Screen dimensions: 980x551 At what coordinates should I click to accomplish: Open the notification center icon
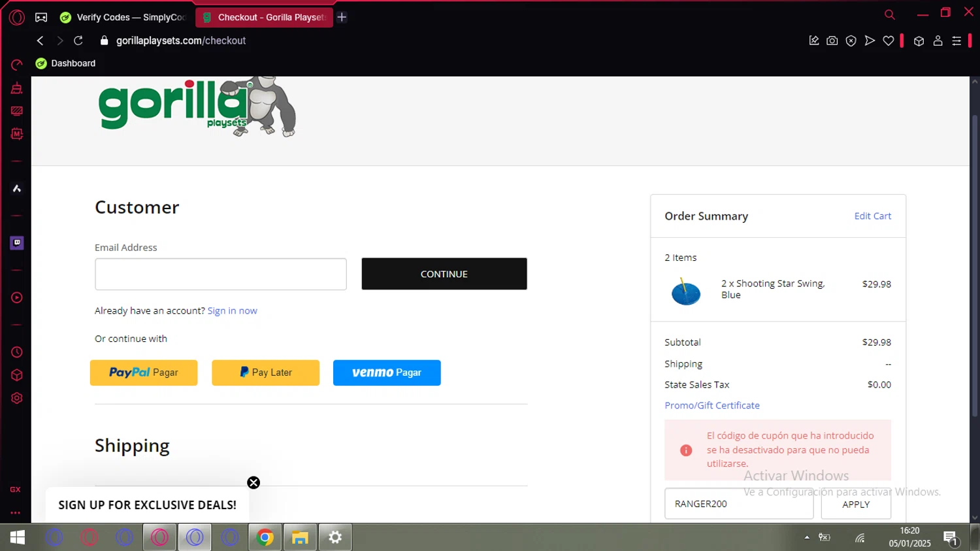(x=951, y=538)
